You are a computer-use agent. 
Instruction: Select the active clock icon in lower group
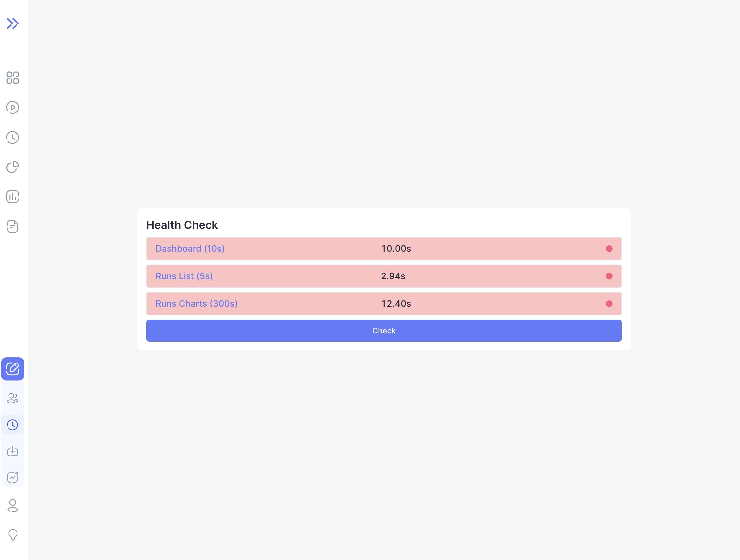pyautogui.click(x=13, y=425)
